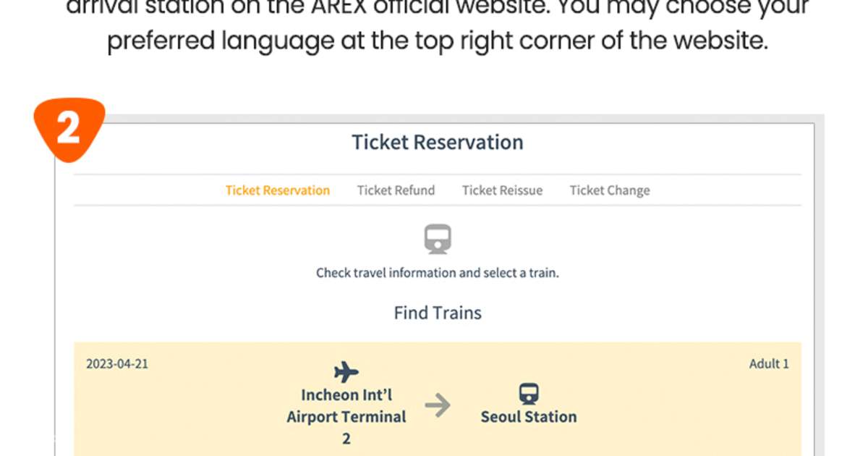Open the Adult 1 passenger selector
The width and height of the screenshot is (868, 456).
[x=769, y=363]
